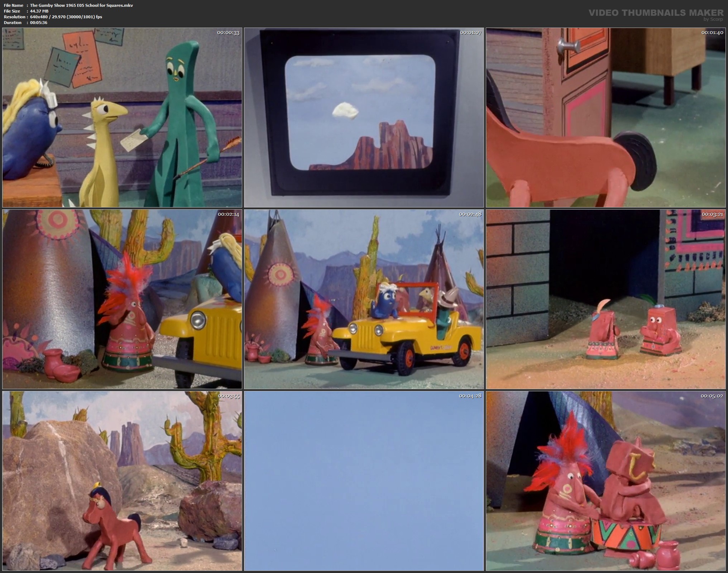Click the file name 'The Gumby Show 1965 E05 School for Squares.mkv'
Image resolution: width=728 pixels, height=573 pixels.
(82, 5)
